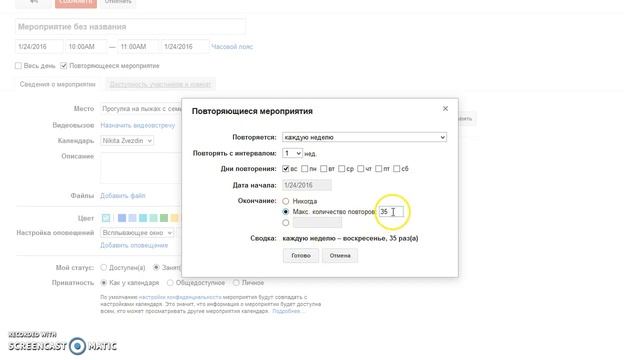Image resolution: width=640 pixels, height=360 pixels.
Task: Select the bold green color swatch
Action: point(164,218)
